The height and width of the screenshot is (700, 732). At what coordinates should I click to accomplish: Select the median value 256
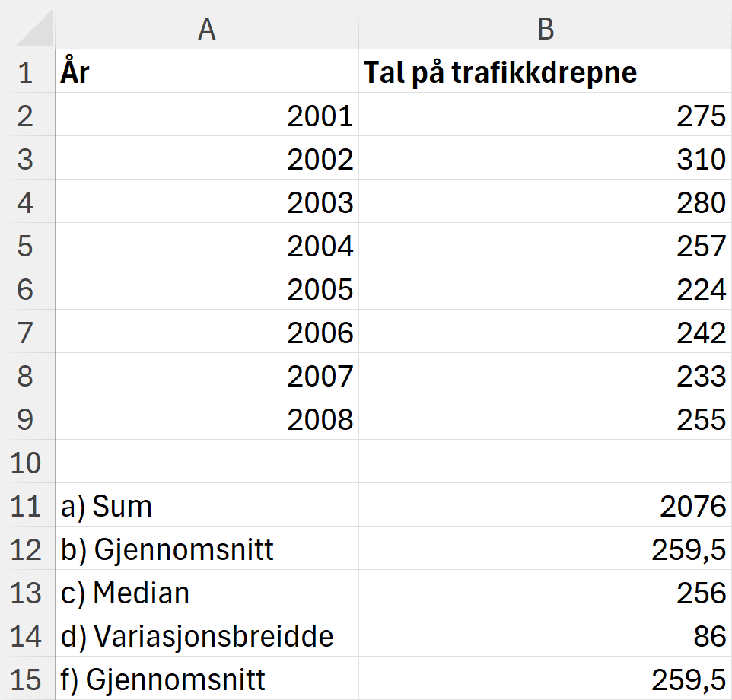pos(544,592)
